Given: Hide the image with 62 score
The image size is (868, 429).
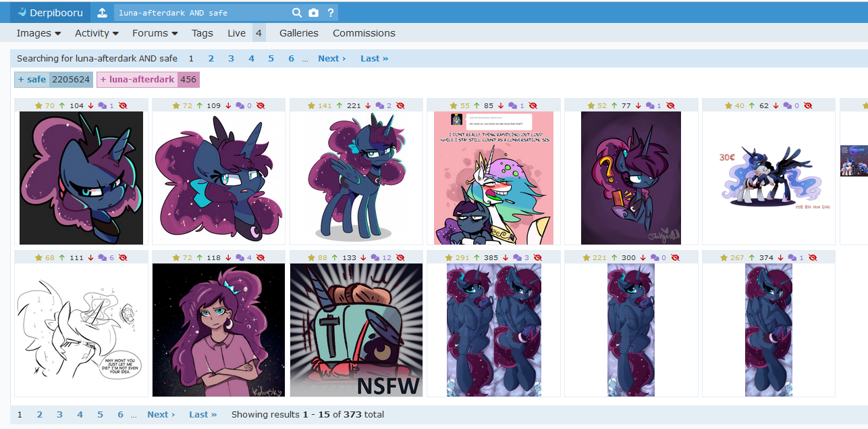Looking at the screenshot, I should 808,106.
